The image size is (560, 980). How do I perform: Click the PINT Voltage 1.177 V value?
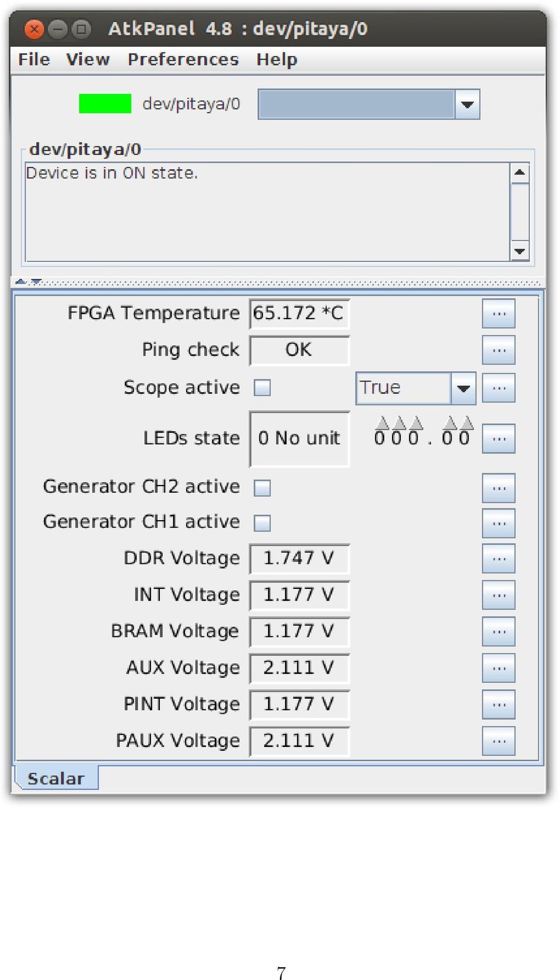pos(299,705)
